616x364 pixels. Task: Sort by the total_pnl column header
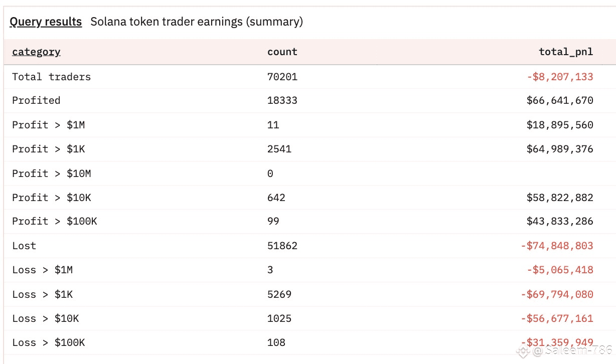click(566, 52)
